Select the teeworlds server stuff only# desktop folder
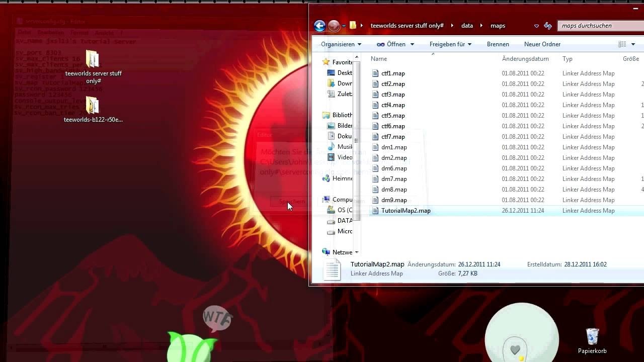Image resolution: width=644 pixels, height=362 pixels. pyautogui.click(x=93, y=59)
